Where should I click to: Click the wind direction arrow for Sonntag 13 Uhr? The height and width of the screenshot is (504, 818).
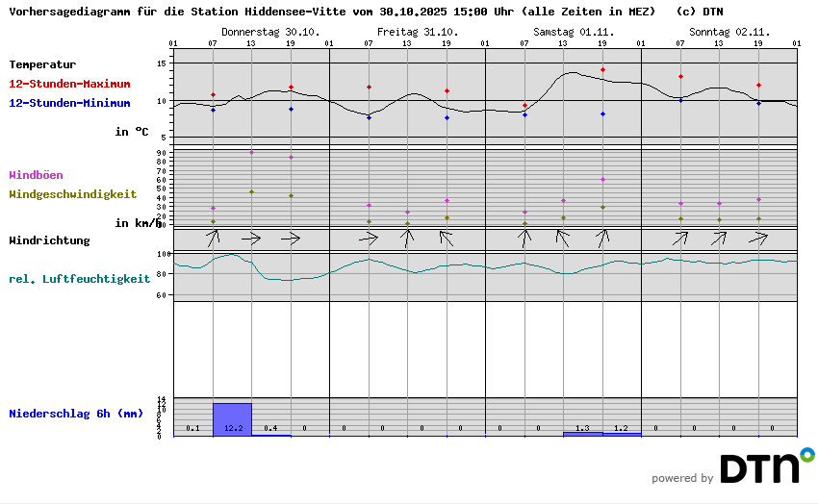coord(719,239)
